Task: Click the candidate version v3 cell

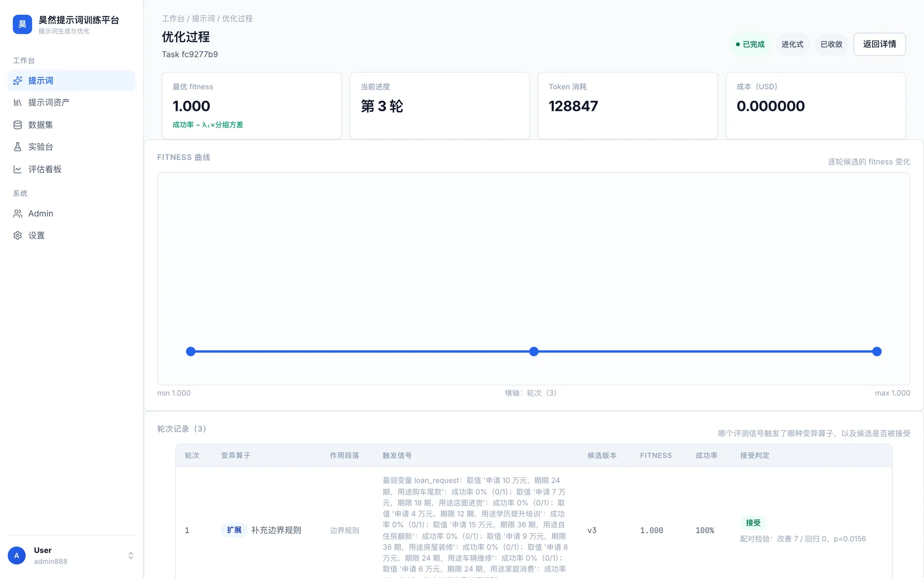Action: pyautogui.click(x=592, y=530)
